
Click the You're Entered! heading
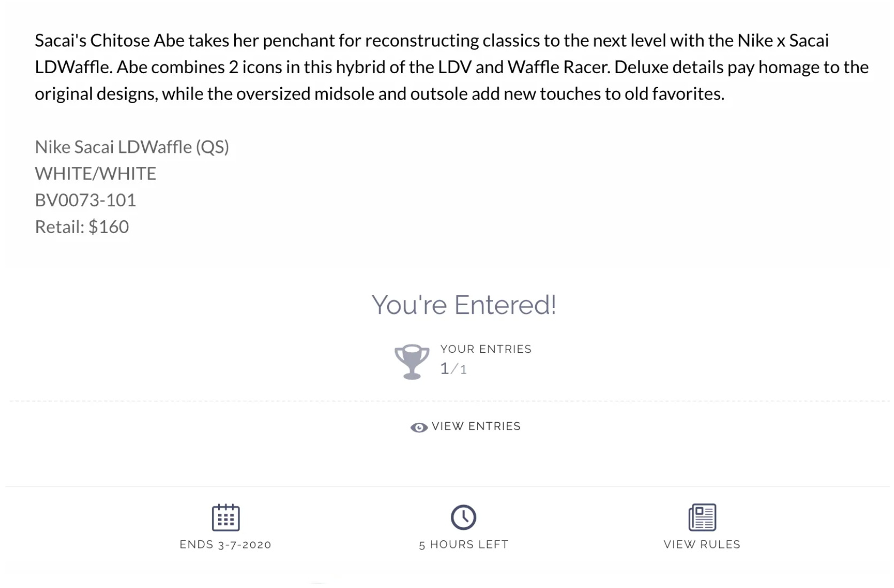[x=464, y=305]
